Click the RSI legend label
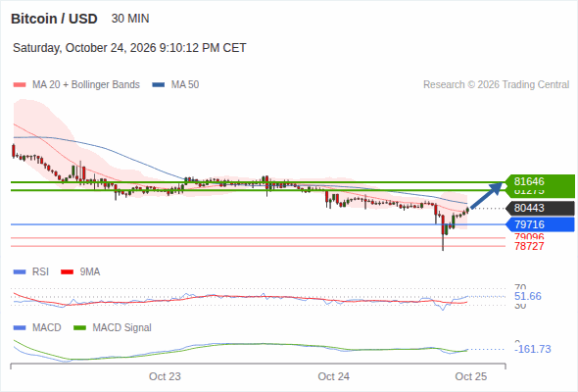The height and width of the screenshot is (392, 578). [x=40, y=272]
